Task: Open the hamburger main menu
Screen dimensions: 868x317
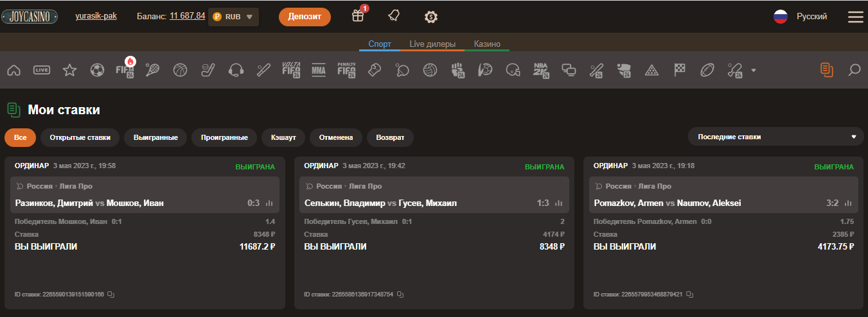Action: [855, 17]
